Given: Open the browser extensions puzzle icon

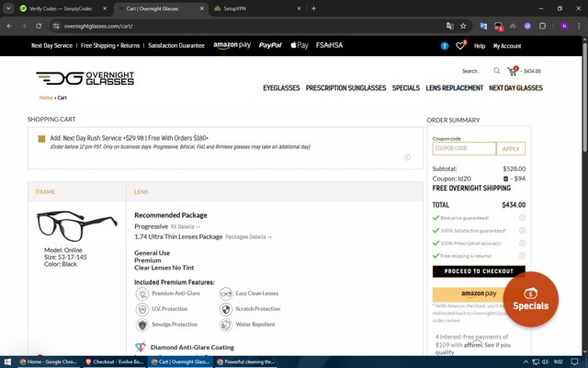Looking at the screenshot, I should 542,26.
